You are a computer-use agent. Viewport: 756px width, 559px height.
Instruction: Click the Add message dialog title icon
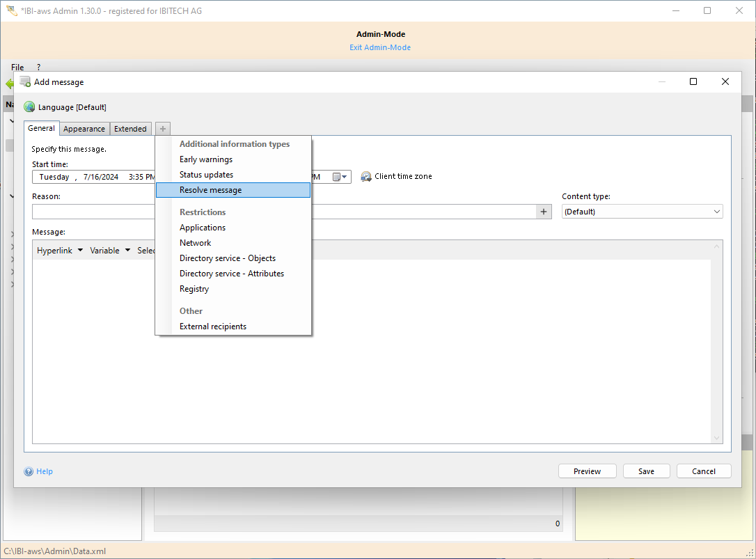coord(25,81)
